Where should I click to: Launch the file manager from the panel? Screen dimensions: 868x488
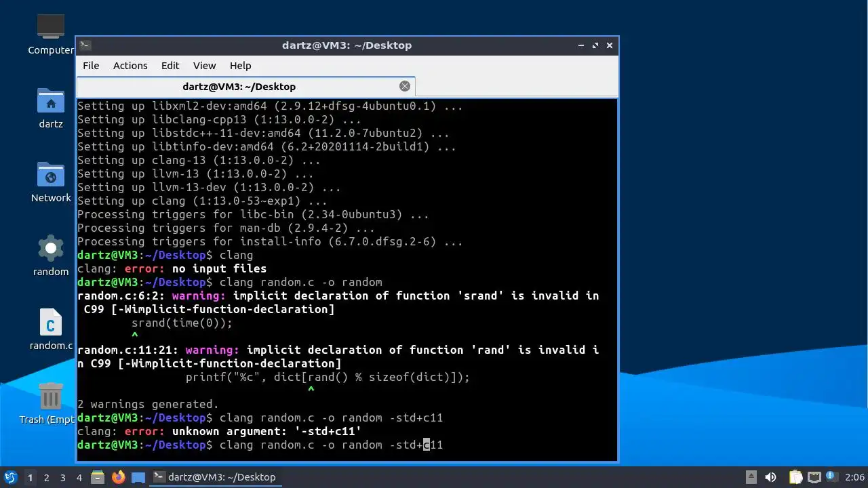pyautogui.click(x=98, y=477)
